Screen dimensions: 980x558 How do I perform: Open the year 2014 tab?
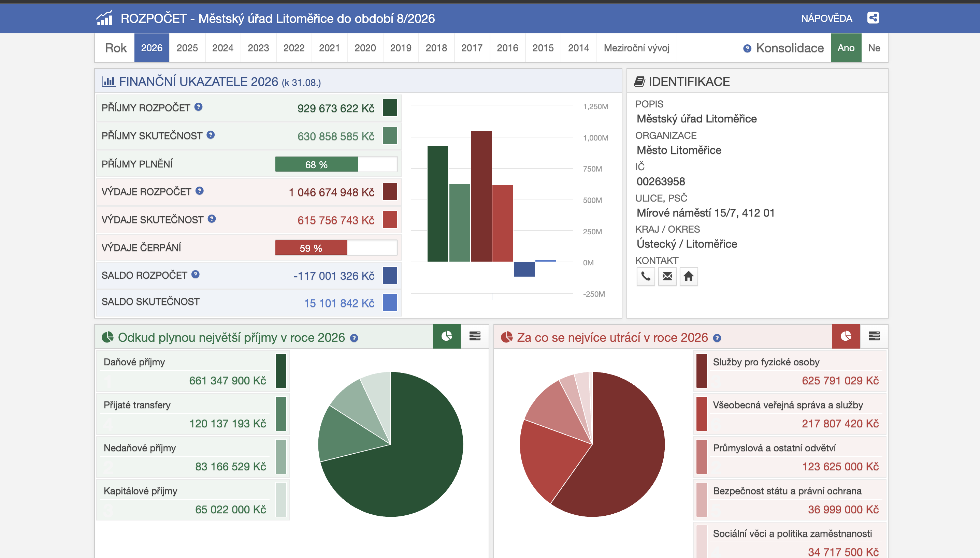pyautogui.click(x=579, y=48)
